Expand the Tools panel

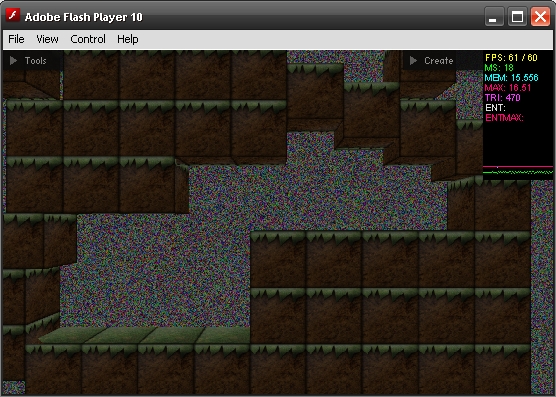click(33, 61)
